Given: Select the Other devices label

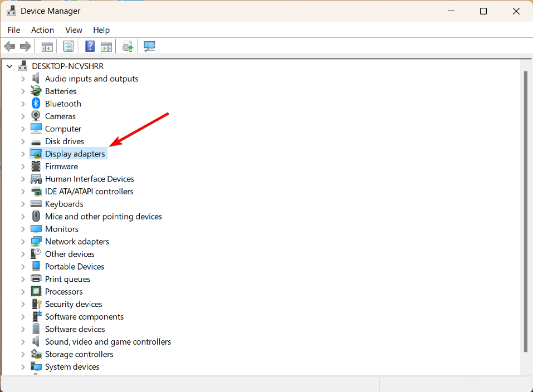Looking at the screenshot, I should [70, 254].
